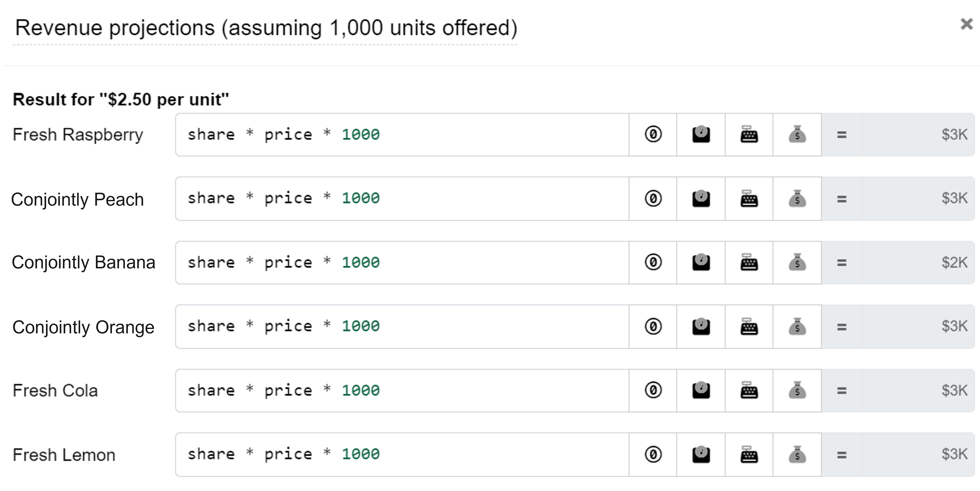Click the Conjointly Peach formula input field
Image resolution: width=980 pixels, height=491 pixels.
pos(402,199)
